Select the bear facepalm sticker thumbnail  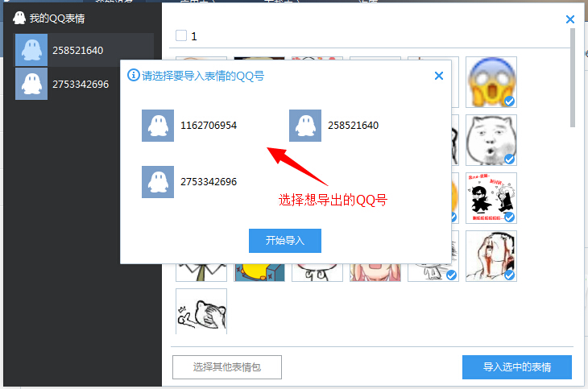pyautogui.click(x=201, y=312)
